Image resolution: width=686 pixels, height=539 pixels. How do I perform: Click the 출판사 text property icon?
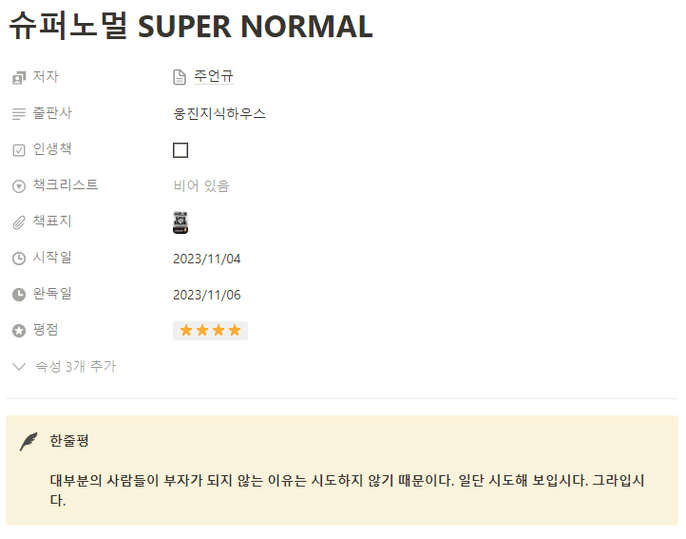click(19, 114)
